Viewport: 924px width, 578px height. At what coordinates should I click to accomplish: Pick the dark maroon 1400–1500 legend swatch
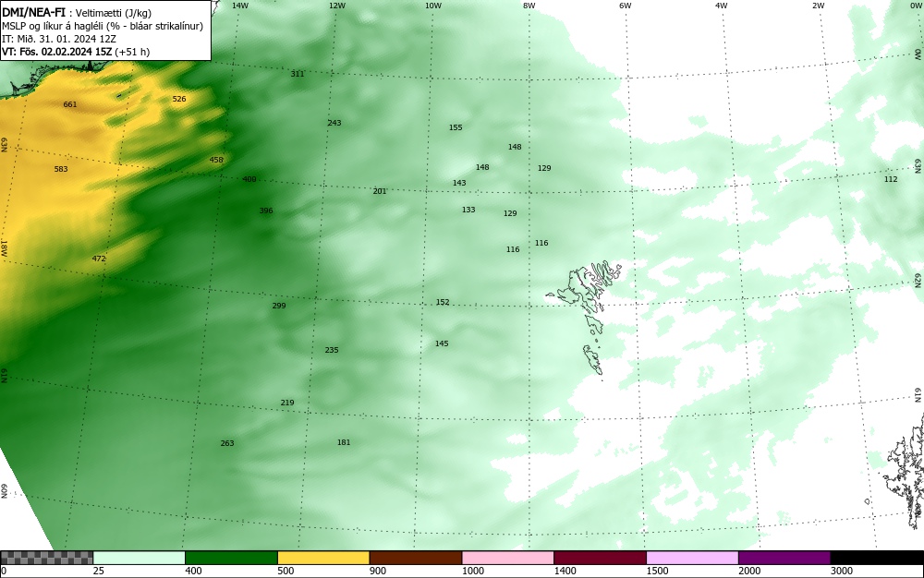(600, 558)
